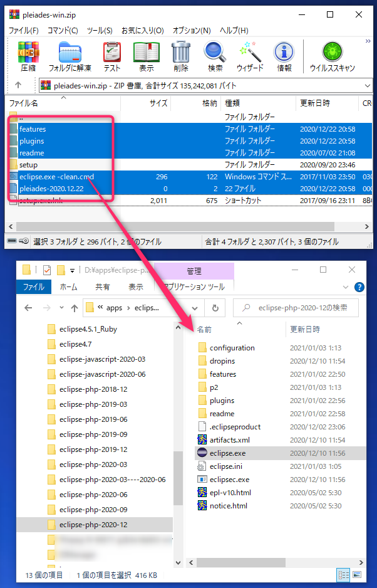The height and width of the screenshot is (588, 377).
Task: Switch Explorer to large icons view
Action: click(x=357, y=575)
